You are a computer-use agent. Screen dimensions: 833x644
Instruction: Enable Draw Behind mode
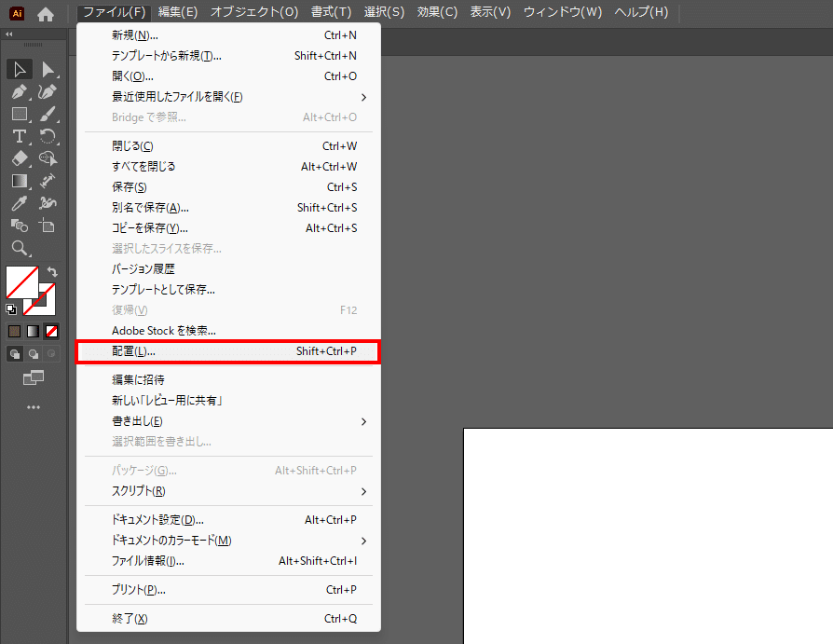[x=33, y=354]
